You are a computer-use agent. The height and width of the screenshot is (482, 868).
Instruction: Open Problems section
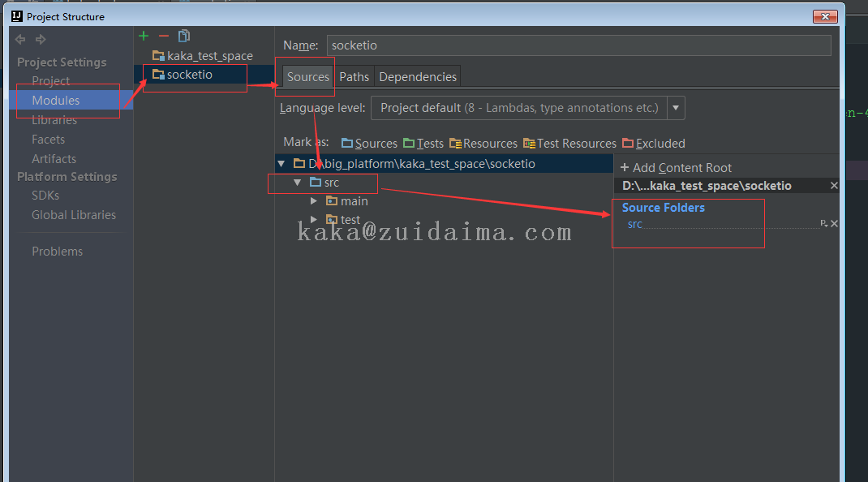(57, 252)
